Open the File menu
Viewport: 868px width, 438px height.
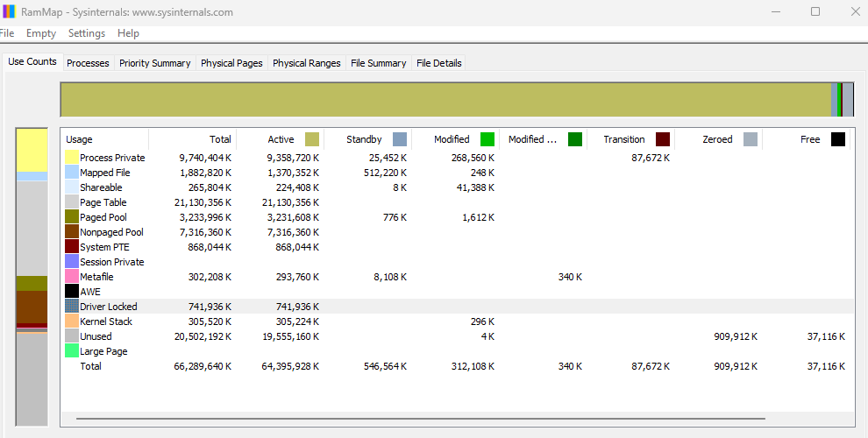point(7,33)
